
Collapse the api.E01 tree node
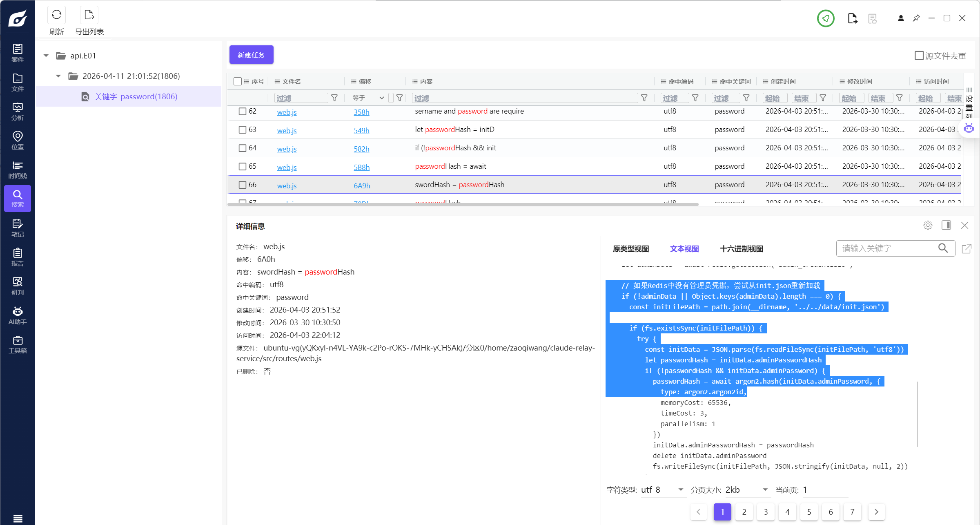tap(46, 56)
